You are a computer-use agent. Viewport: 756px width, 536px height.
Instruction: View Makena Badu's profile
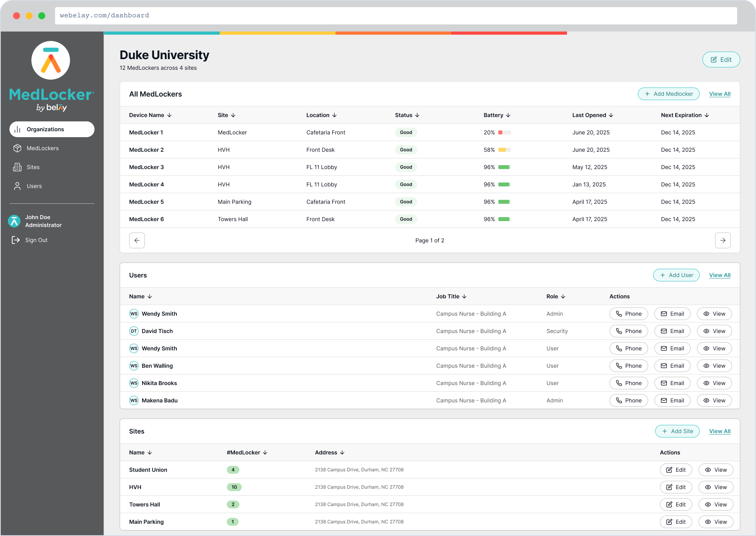[714, 400]
